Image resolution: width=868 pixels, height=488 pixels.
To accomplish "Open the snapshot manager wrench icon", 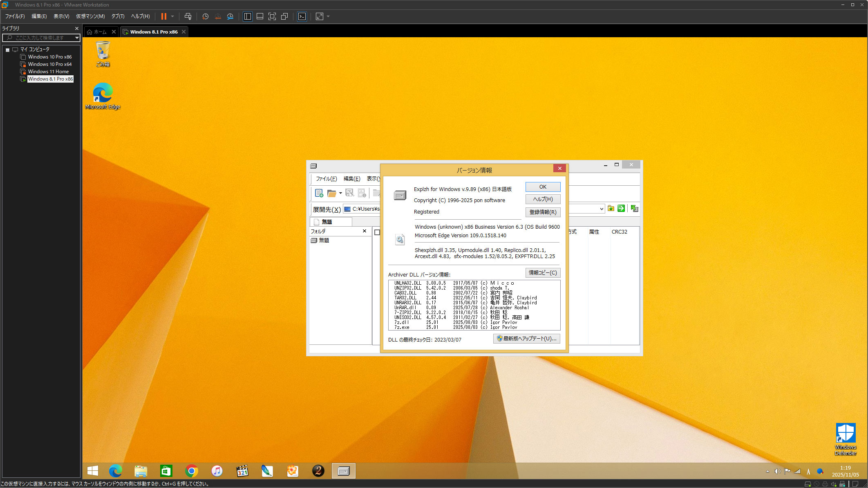I will (x=230, y=16).
